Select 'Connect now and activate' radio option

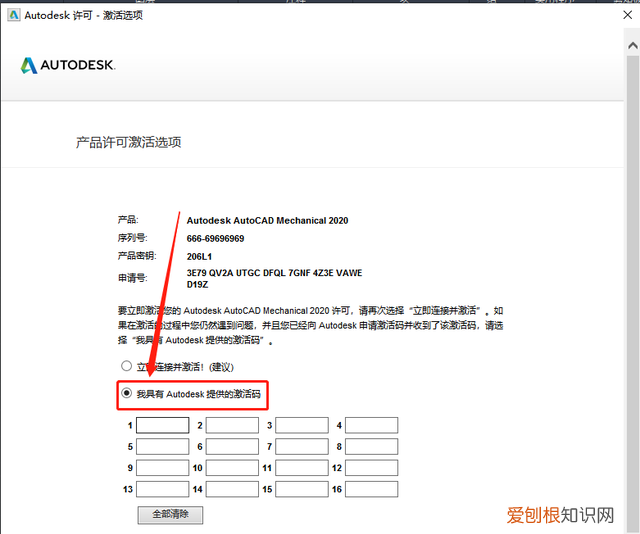[127, 366]
